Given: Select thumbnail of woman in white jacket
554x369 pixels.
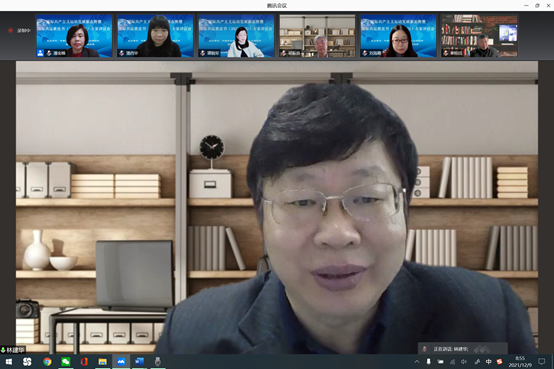Looking at the screenshot, I should (236, 36).
